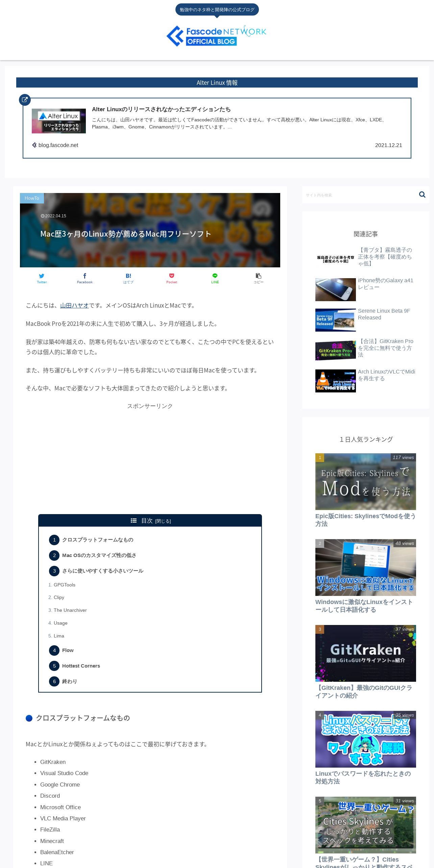Jump to TOC item クロスプラットフォームなもの
Image resolution: width=434 pixels, height=868 pixels.
point(98,540)
